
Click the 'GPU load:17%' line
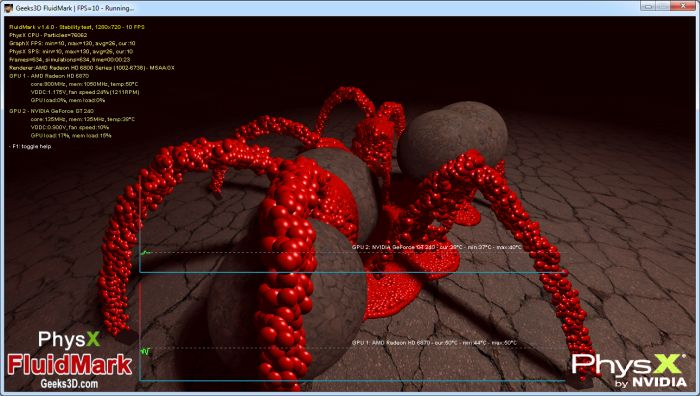pyautogui.click(x=71, y=135)
